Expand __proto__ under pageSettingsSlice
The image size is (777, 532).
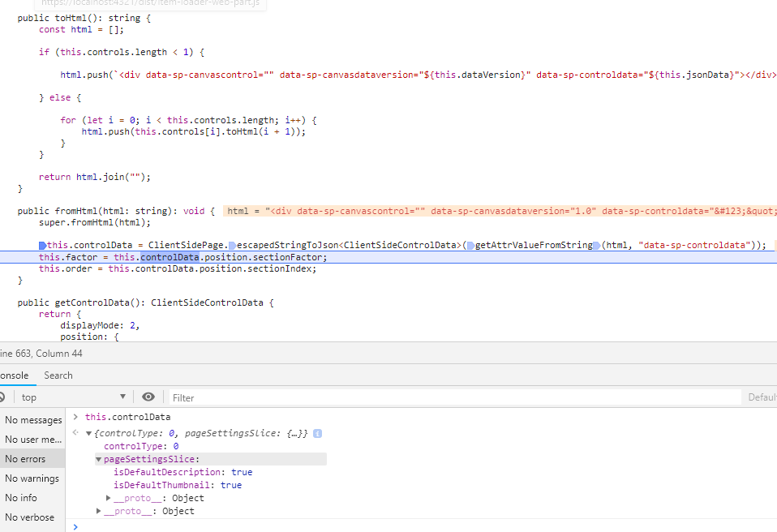pos(108,498)
